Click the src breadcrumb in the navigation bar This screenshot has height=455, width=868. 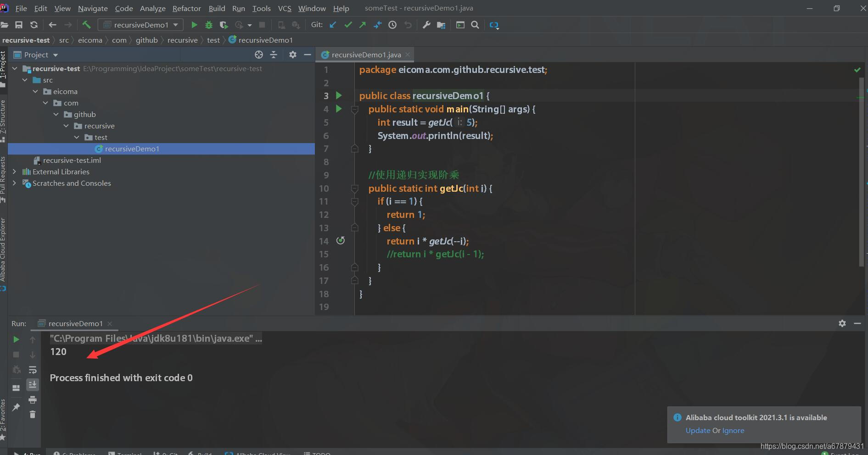pos(64,40)
